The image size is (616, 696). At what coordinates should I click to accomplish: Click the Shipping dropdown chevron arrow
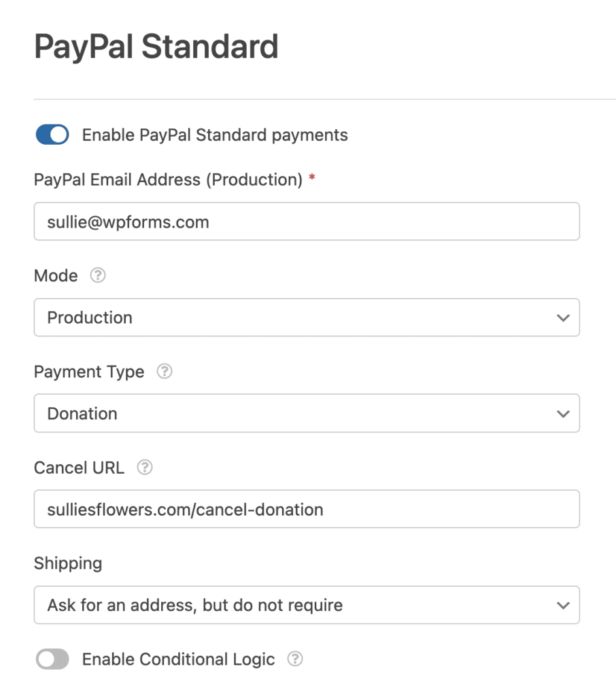563,605
